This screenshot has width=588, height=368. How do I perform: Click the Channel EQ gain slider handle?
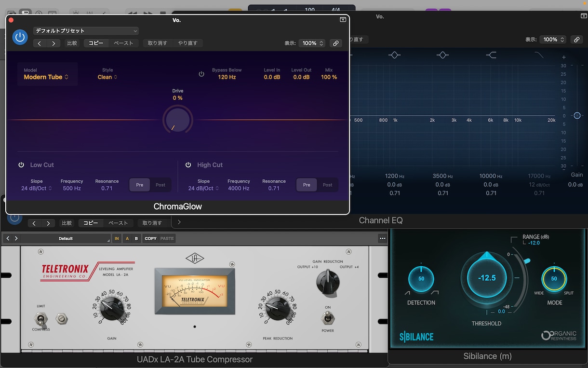pyautogui.click(x=577, y=116)
